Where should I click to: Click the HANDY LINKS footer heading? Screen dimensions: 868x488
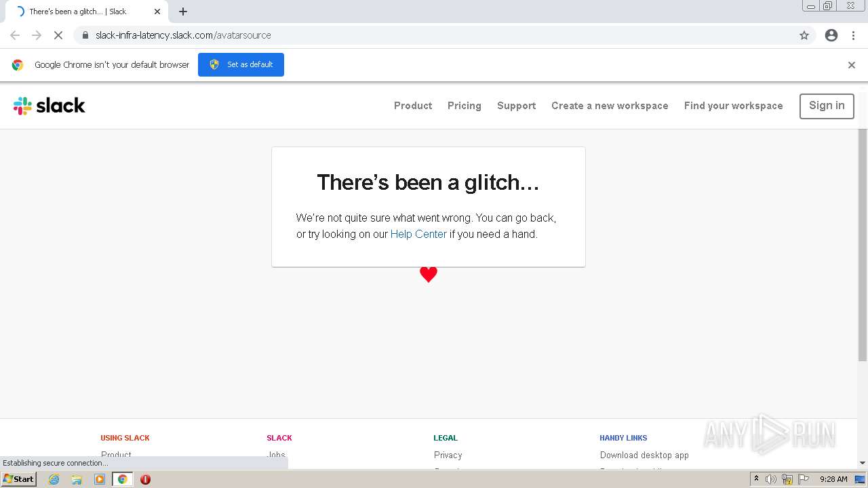pyautogui.click(x=624, y=438)
